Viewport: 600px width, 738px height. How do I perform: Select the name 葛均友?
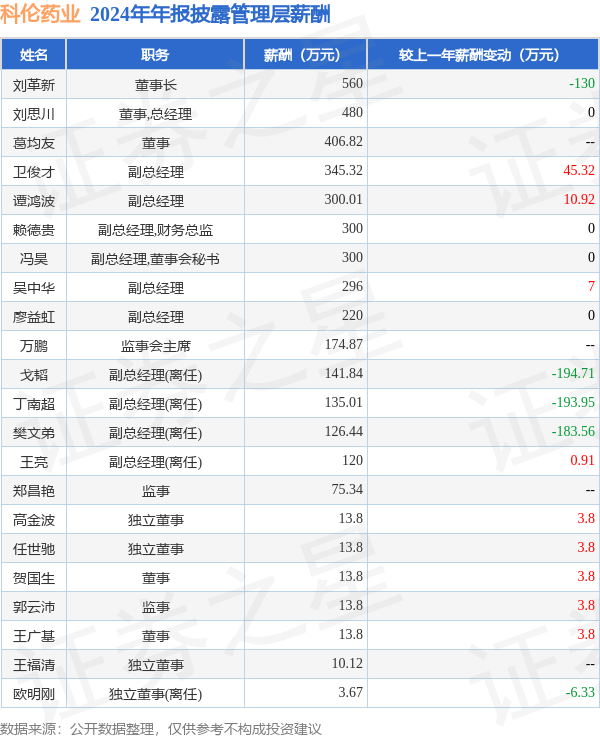(x=33, y=143)
